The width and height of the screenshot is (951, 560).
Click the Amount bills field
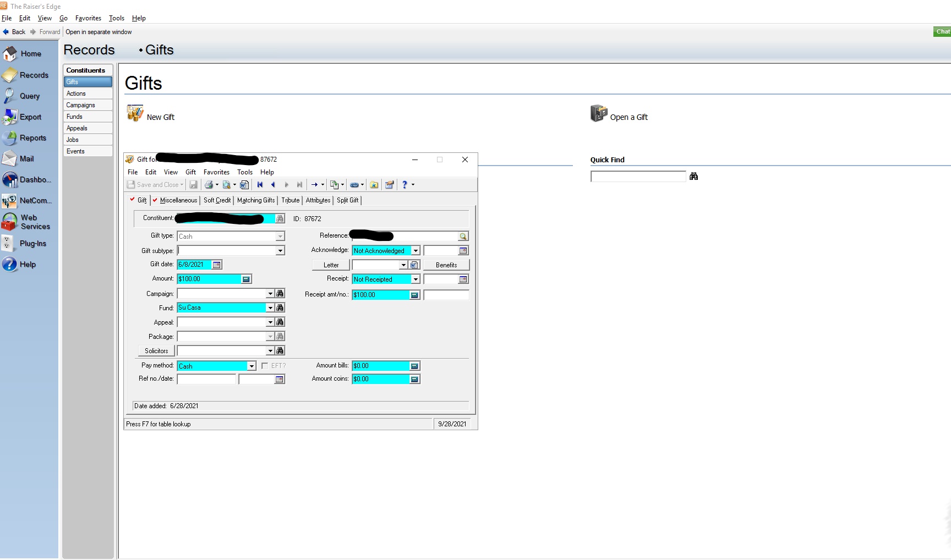click(381, 366)
